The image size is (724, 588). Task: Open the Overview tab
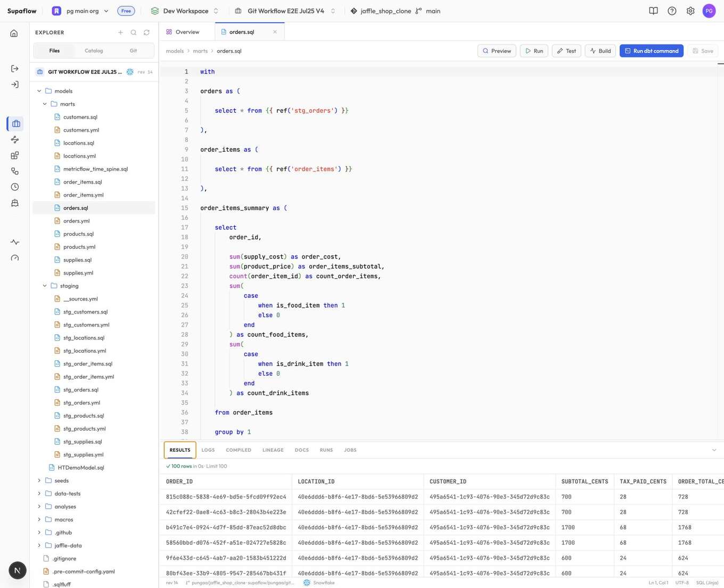[x=183, y=32]
